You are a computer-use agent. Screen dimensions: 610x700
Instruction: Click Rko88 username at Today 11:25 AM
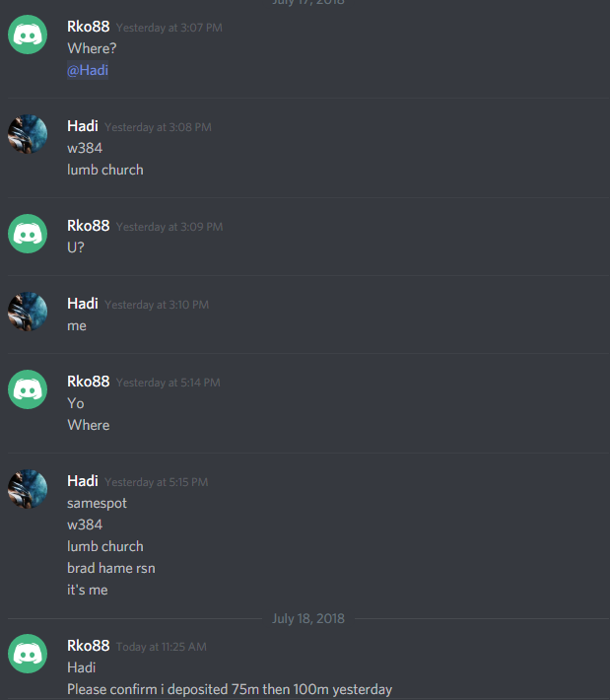tap(89, 646)
